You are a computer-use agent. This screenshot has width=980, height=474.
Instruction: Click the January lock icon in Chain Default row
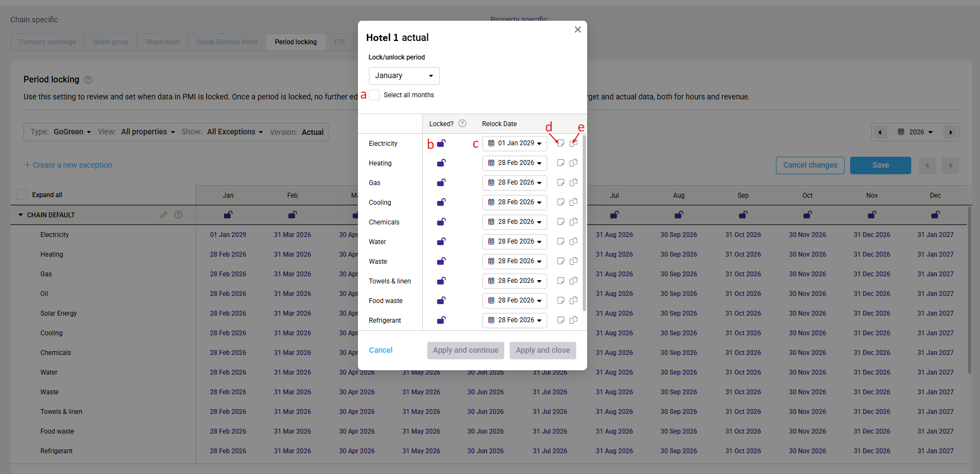[x=228, y=215]
